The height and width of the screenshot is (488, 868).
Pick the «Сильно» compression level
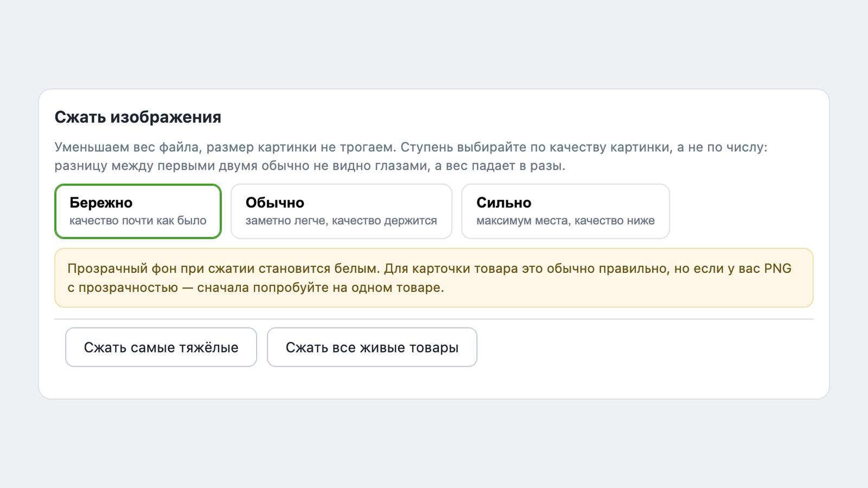[x=565, y=211]
